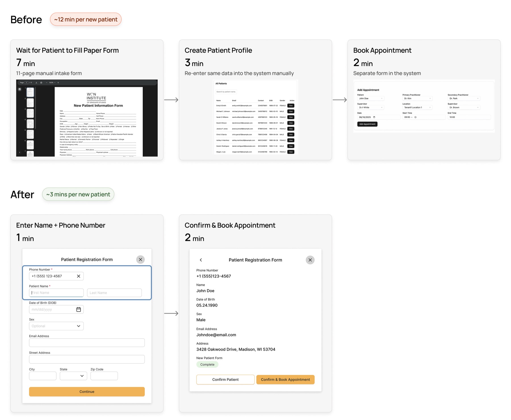The image size is (511, 420).
Task: Open the Patient dropdown showing John Doe
Action: tap(370, 98)
